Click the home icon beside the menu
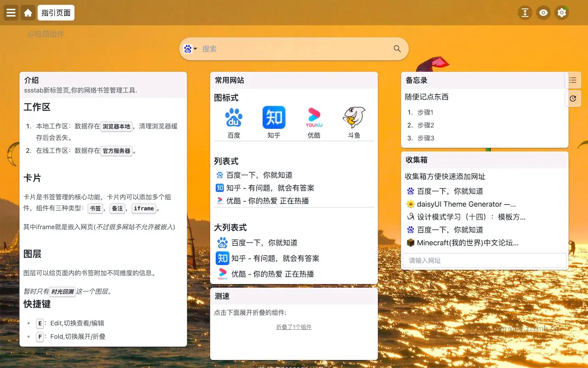Viewport: 588px width, 368px height. [28, 12]
